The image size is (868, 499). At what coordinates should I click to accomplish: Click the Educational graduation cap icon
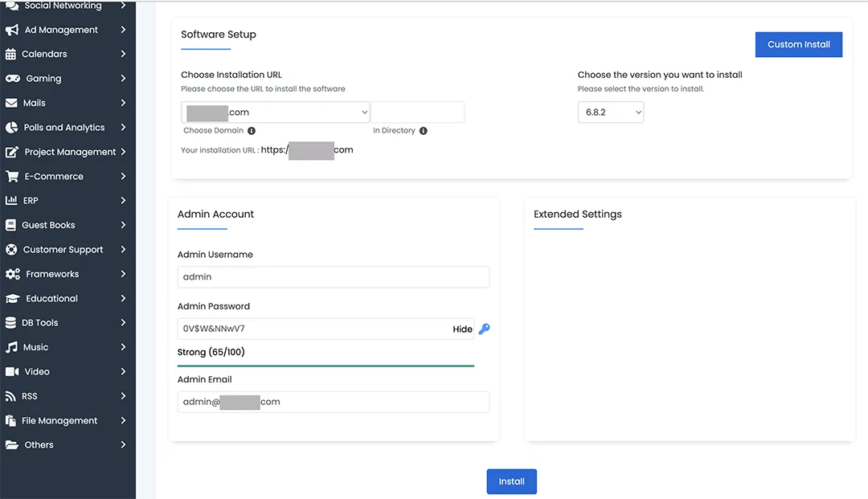pos(13,299)
